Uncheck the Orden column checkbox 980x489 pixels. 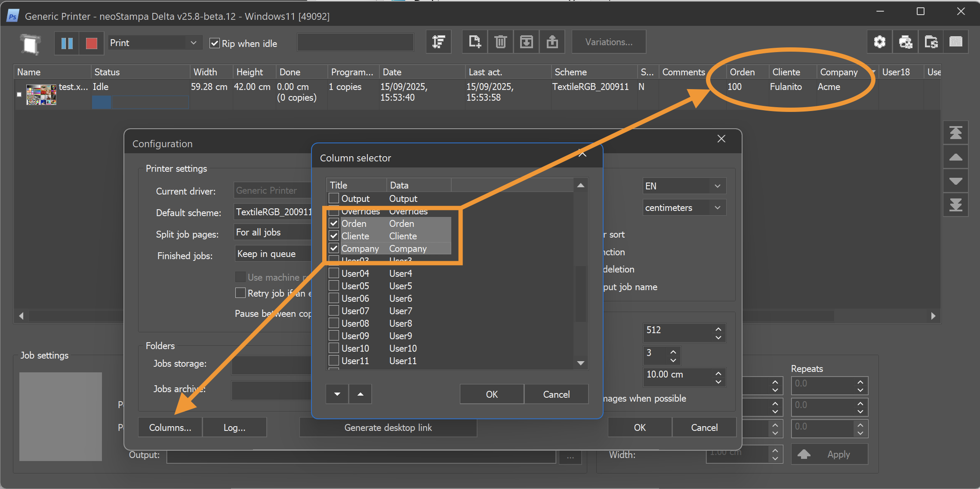334,223
